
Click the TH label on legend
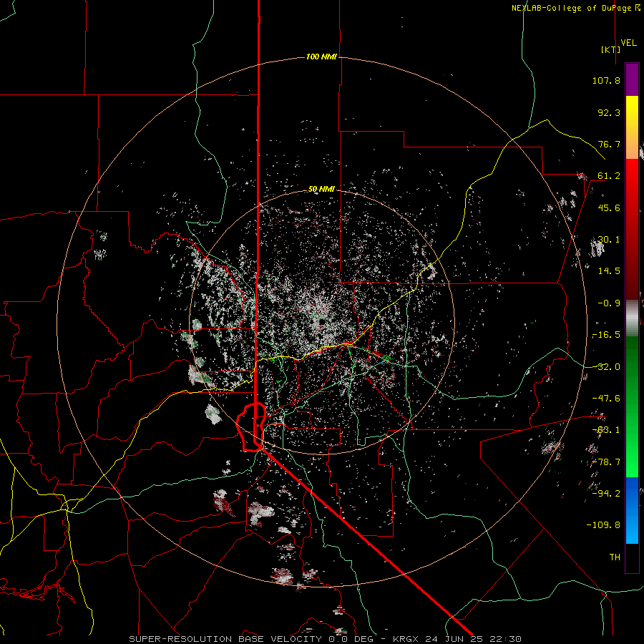615,557
